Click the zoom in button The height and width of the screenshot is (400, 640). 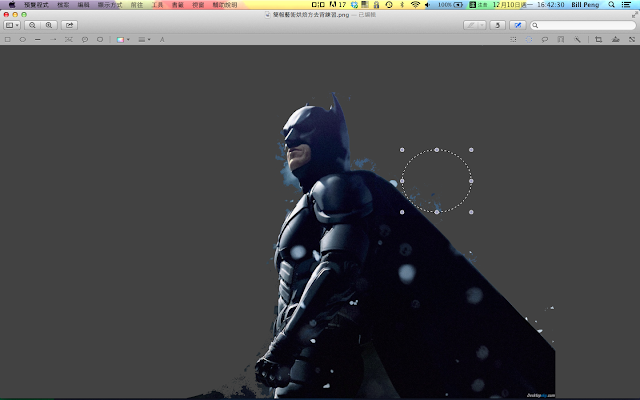click(49, 25)
